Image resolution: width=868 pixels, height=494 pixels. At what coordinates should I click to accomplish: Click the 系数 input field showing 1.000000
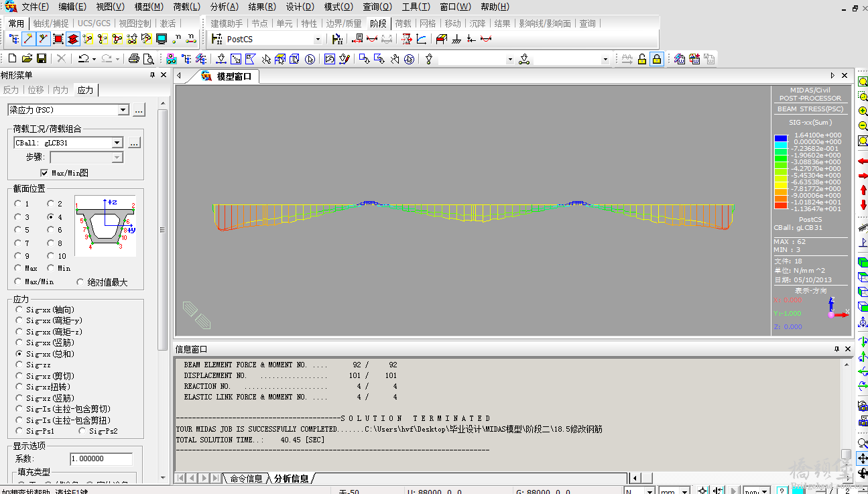click(101, 459)
